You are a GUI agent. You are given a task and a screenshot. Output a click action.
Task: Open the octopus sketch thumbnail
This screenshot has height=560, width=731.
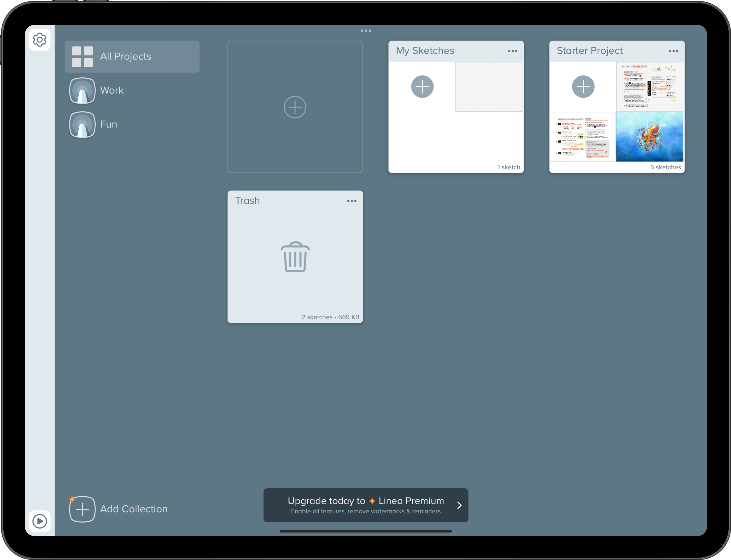649,137
